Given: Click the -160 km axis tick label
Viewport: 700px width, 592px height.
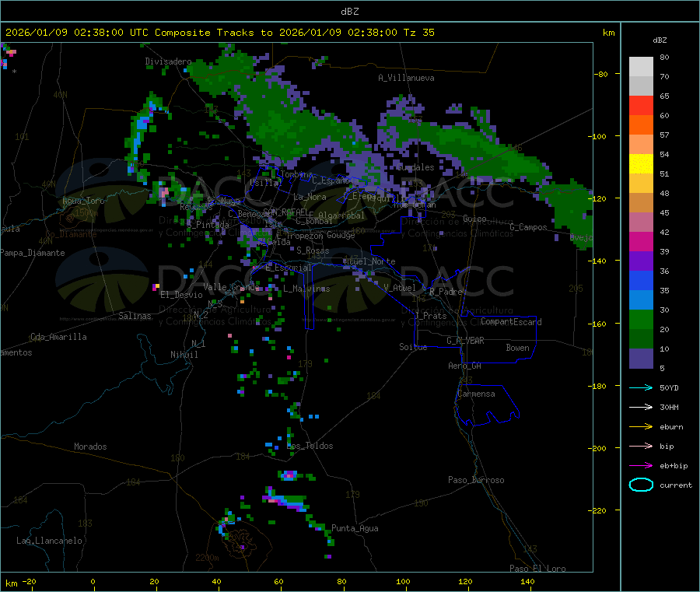Looking at the screenshot, I should pos(599,324).
